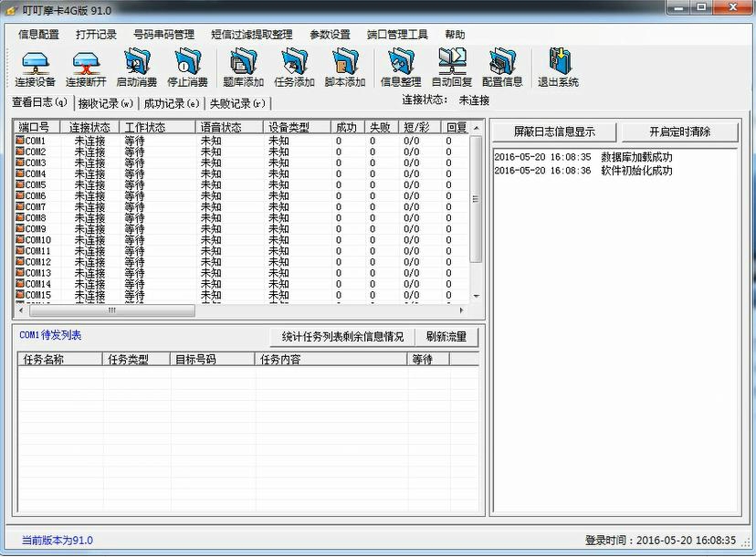
Task: Stop consumption via 停止消费 icon
Action: point(187,68)
